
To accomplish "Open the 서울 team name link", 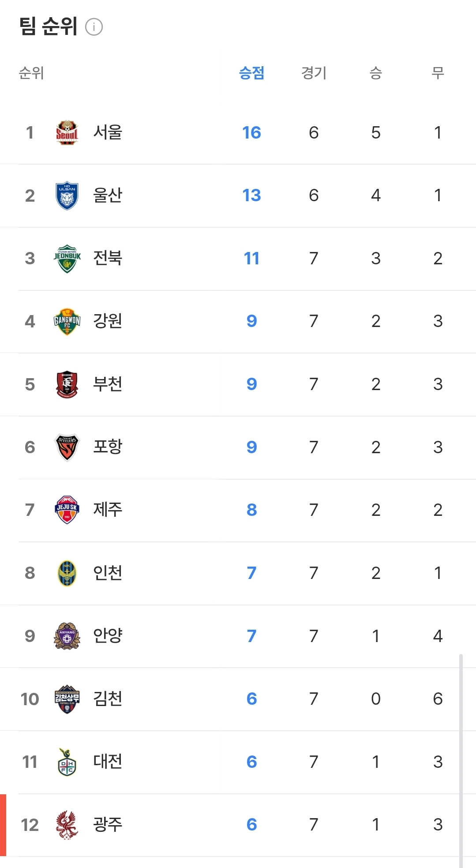I will pyautogui.click(x=108, y=132).
